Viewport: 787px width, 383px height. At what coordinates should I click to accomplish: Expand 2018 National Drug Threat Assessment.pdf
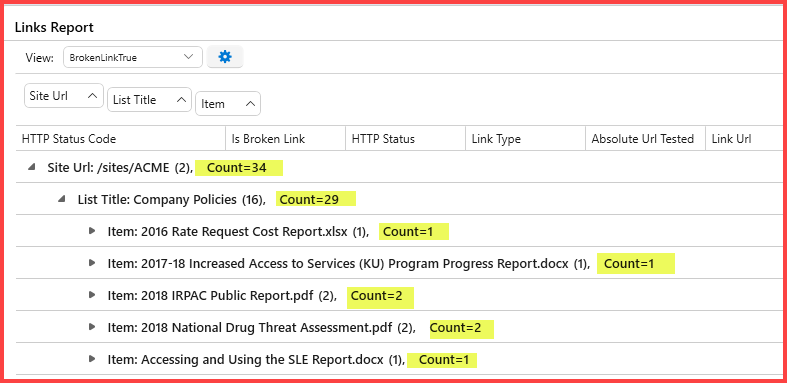[x=91, y=327]
